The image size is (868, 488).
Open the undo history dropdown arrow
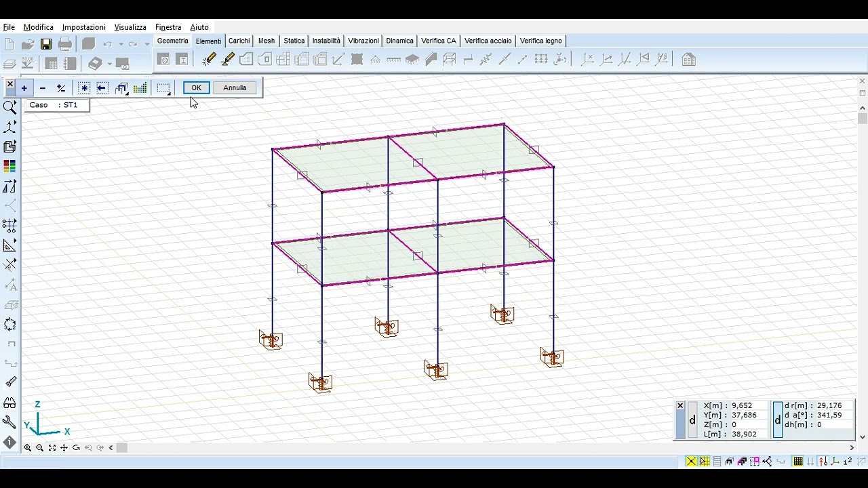click(x=121, y=44)
